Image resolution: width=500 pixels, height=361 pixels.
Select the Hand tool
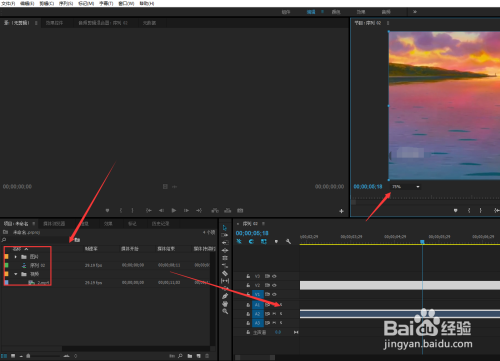click(x=225, y=304)
